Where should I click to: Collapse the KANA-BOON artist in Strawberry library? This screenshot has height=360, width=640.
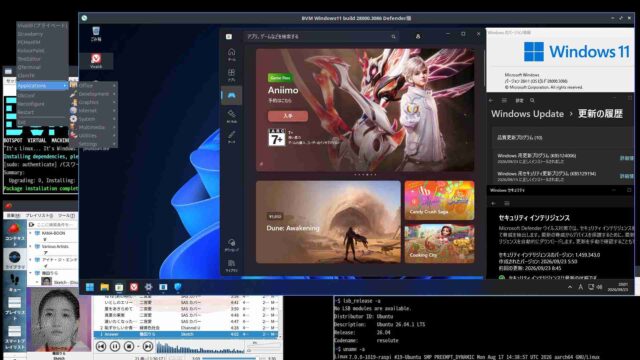(x=31, y=233)
